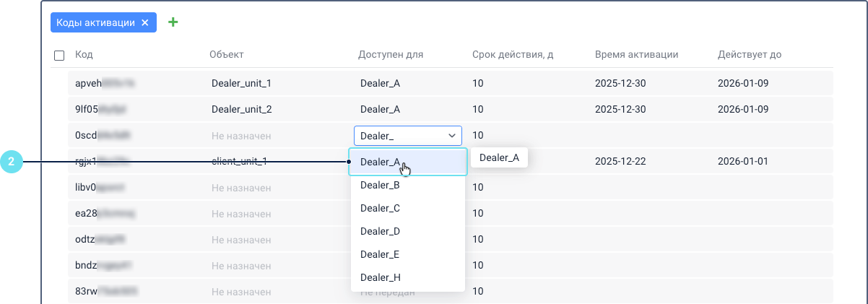
Task: Add a new tab with the green plus
Action: 173,22
